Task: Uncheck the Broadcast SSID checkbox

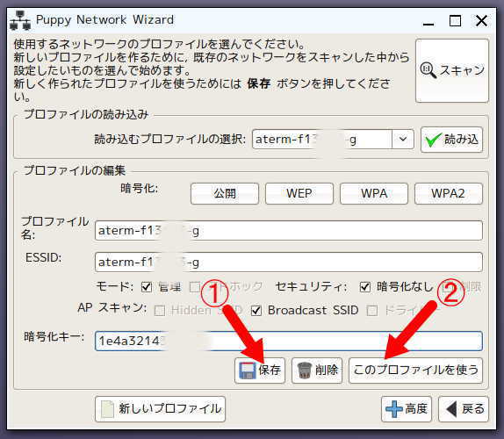Action: pos(256,311)
